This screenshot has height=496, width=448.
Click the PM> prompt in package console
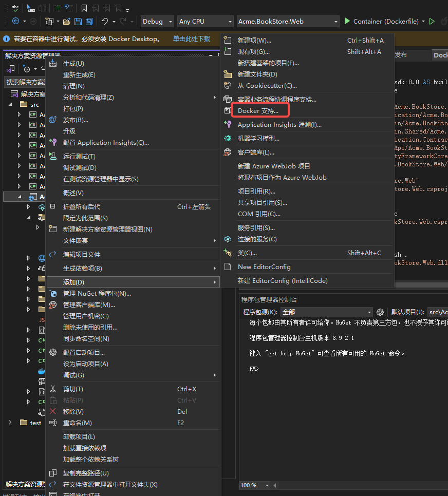[254, 369]
